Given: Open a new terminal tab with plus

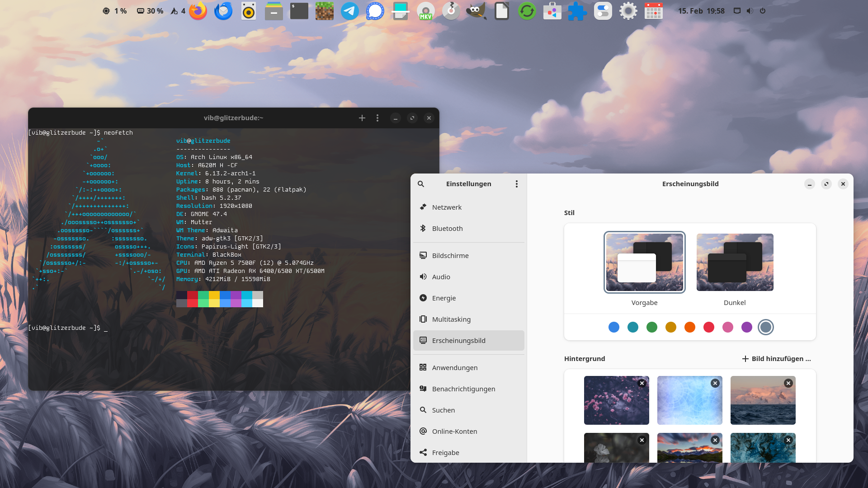Looking at the screenshot, I should 362,118.
